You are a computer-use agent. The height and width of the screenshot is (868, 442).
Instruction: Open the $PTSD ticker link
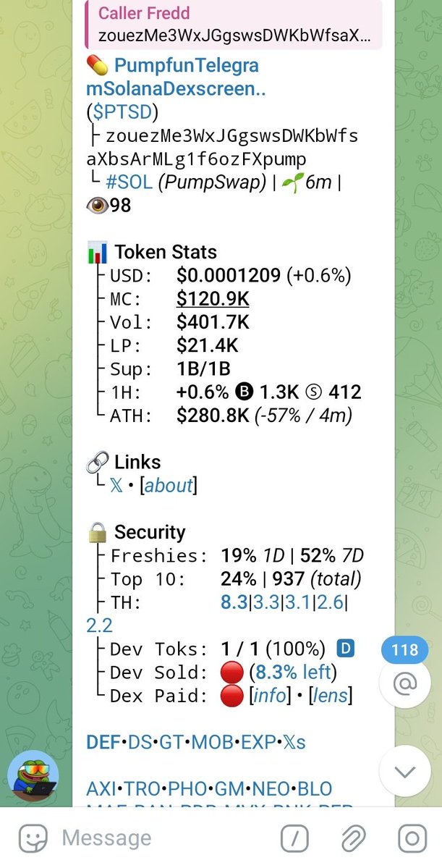(x=122, y=111)
